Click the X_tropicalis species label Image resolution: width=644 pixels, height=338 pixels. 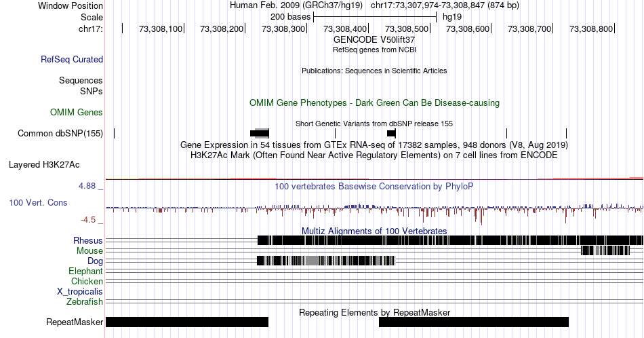80,292
